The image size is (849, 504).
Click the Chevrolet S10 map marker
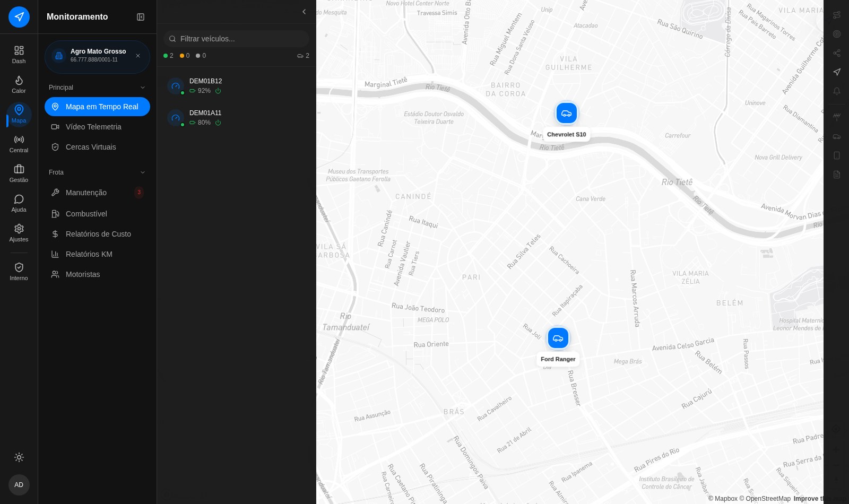click(x=567, y=113)
